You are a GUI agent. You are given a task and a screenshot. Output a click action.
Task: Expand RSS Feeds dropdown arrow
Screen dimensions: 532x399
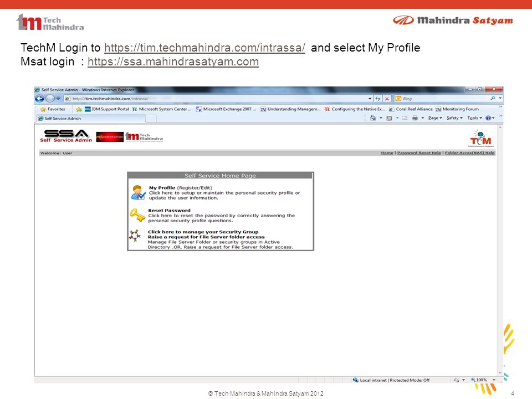pos(397,118)
